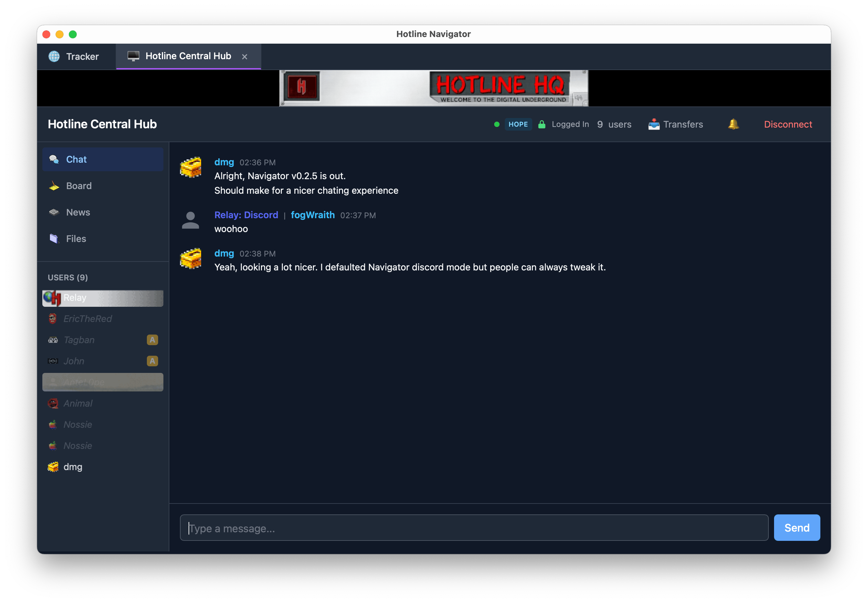Viewport: 868px width, 603px height.
Task: Click the Relay: Discord sender name
Action: pos(246,215)
